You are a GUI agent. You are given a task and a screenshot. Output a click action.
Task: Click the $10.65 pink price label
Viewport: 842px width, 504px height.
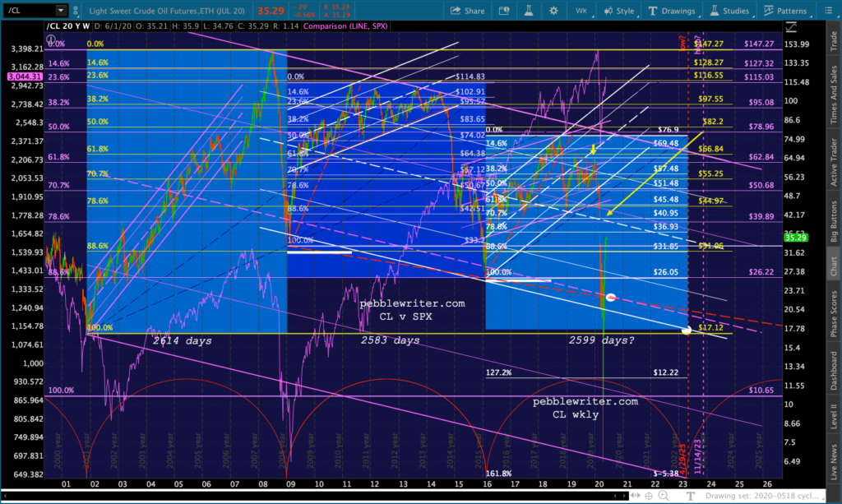[761, 391]
